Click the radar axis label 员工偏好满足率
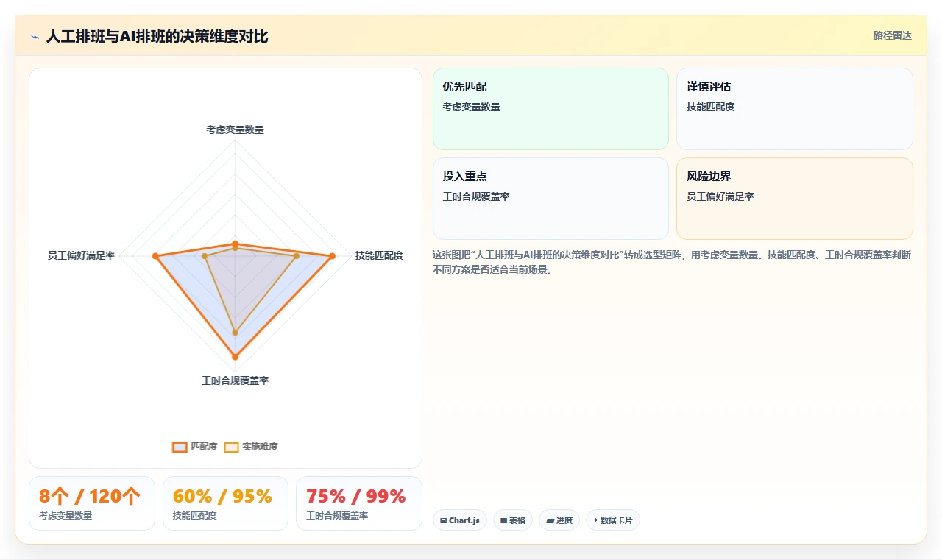The width and height of the screenshot is (942, 560). [82, 255]
